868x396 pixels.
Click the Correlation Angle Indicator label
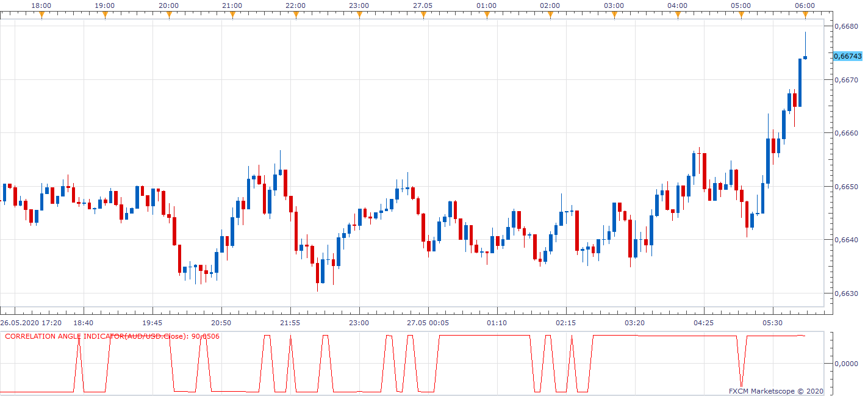[x=112, y=336]
